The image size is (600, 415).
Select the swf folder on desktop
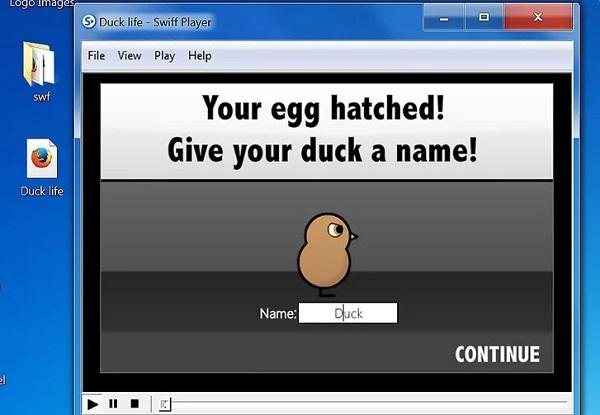(40, 72)
